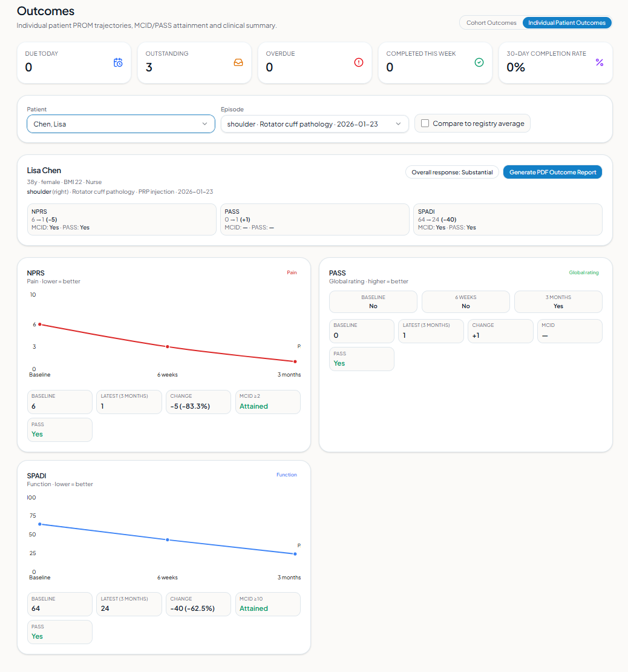Screen dimensions: 628x672
Task: Click PASS panel top Baseline No cell
Action: point(373,301)
